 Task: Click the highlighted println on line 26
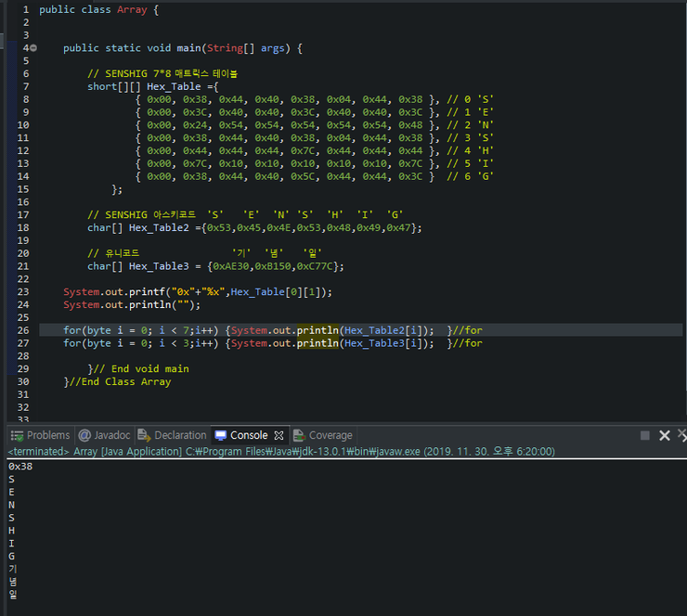(x=318, y=330)
